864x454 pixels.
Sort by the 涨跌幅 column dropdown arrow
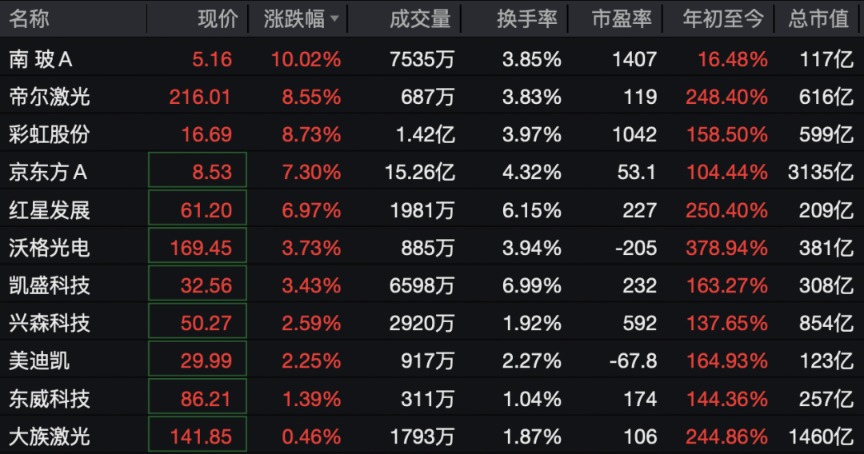334,19
